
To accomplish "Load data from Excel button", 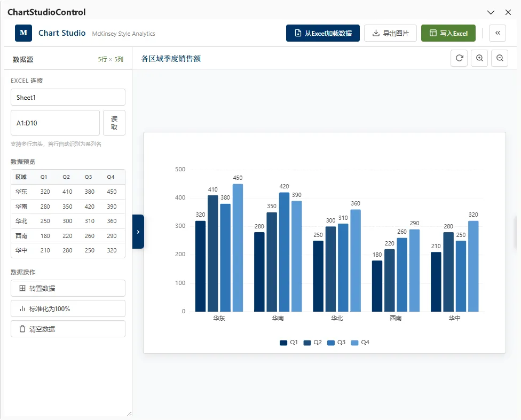I will 322,33.
